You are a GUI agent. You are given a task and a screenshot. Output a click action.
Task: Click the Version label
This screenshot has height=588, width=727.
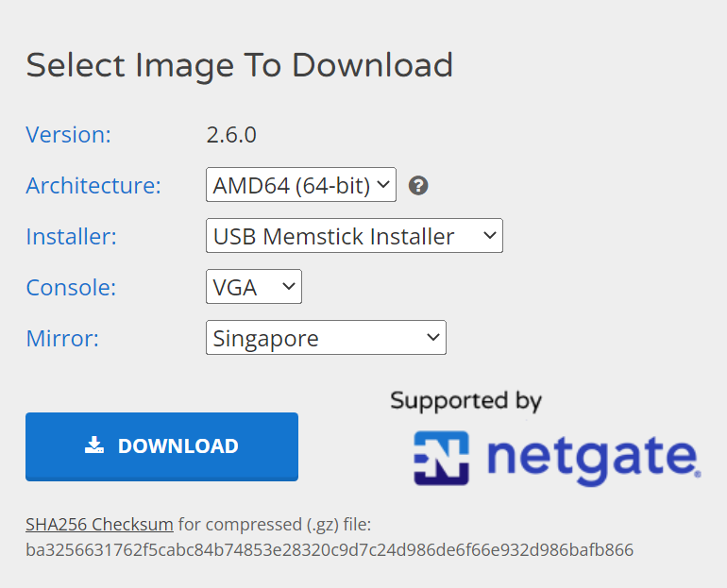[x=69, y=135]
